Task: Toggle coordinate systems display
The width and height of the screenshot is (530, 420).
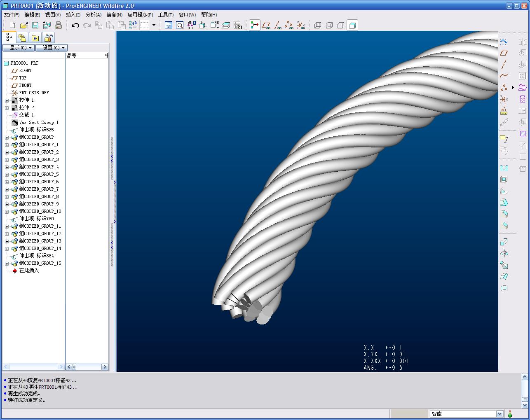Action: pos(301,25)
